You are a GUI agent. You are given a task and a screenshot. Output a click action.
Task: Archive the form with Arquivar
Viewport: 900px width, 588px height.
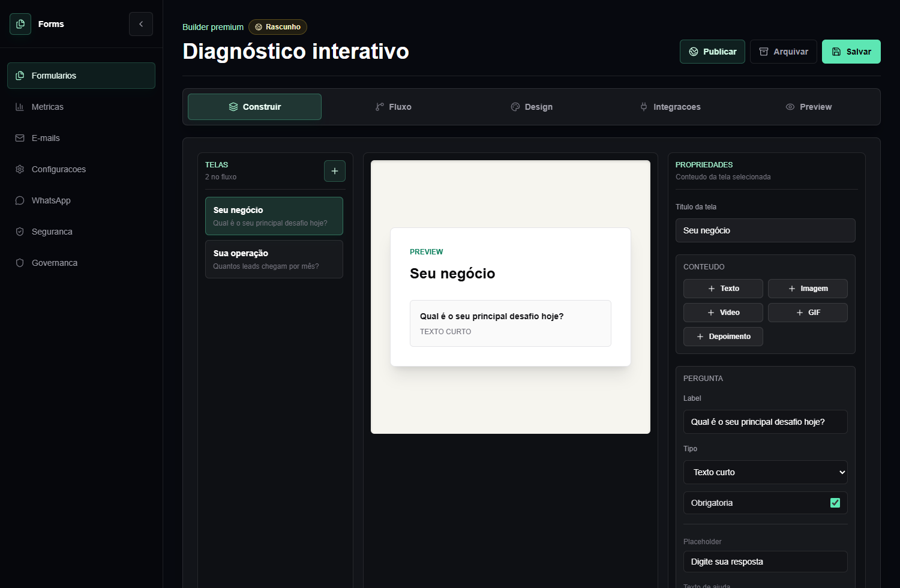784,52
